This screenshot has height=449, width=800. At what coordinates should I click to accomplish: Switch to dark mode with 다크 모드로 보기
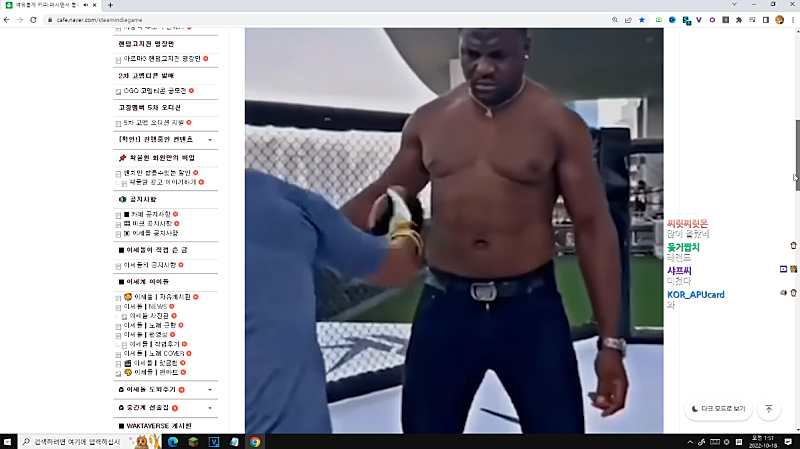(718, 409)
